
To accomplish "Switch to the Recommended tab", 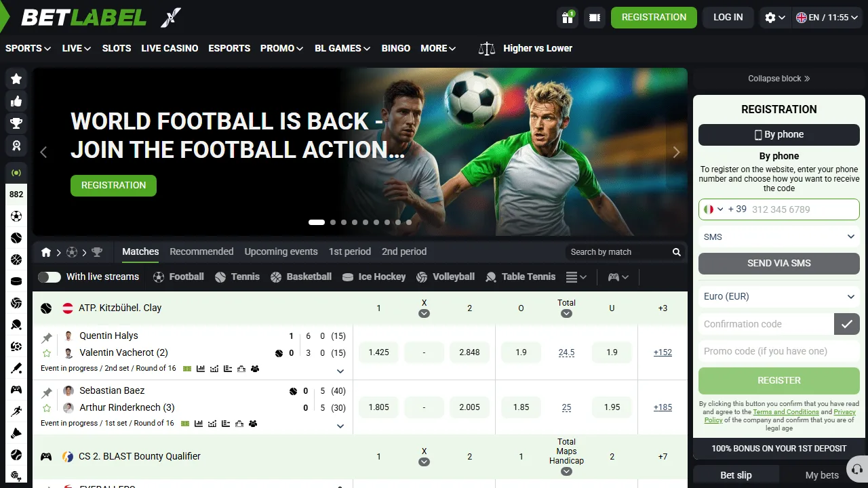I will 201,251.
